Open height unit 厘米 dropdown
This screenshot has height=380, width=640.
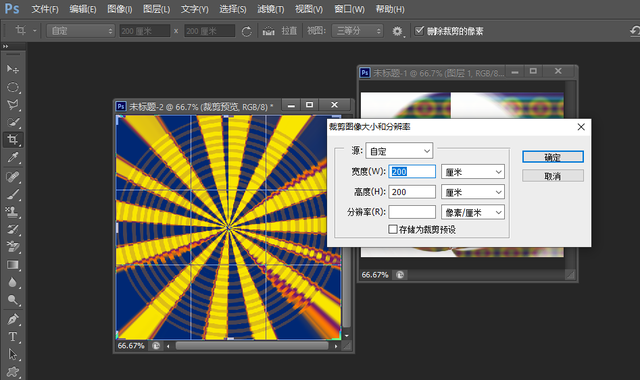pyautogui.click(x=473, y=192)
